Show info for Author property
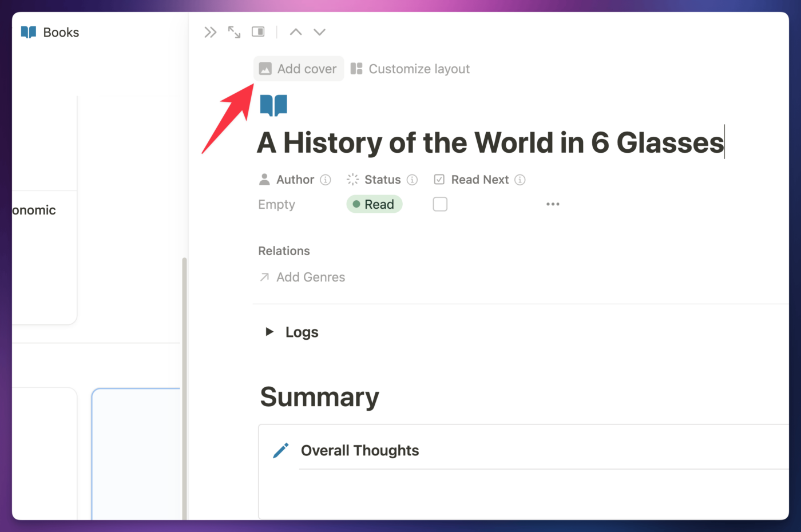The image size is (801, 532). 326,180
